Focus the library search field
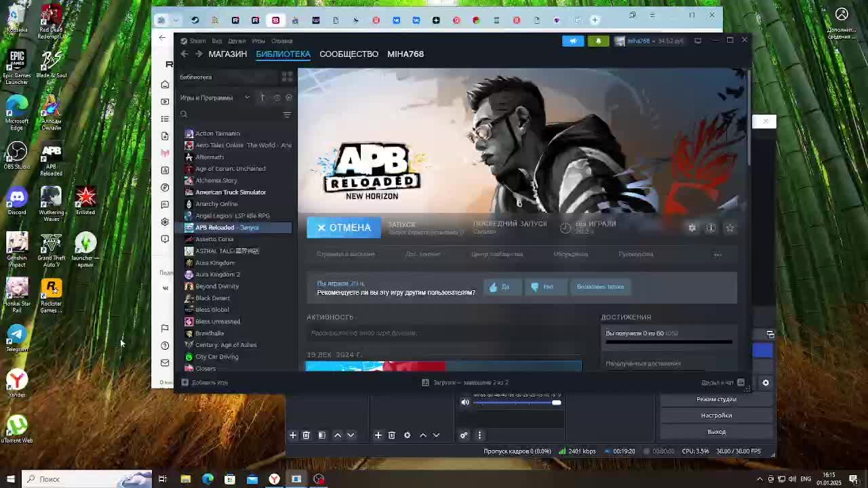 231,115
